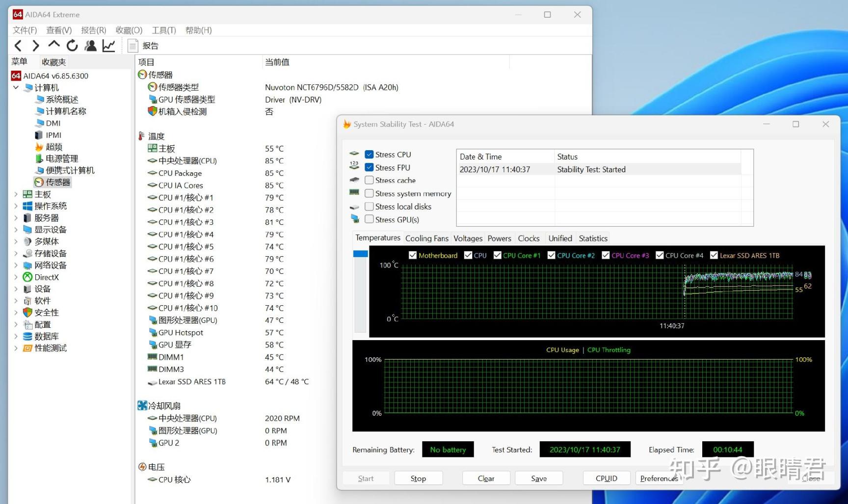Disable the Stress CPU checkbox
Screen dimensions: 848x504
pos(369,155)
